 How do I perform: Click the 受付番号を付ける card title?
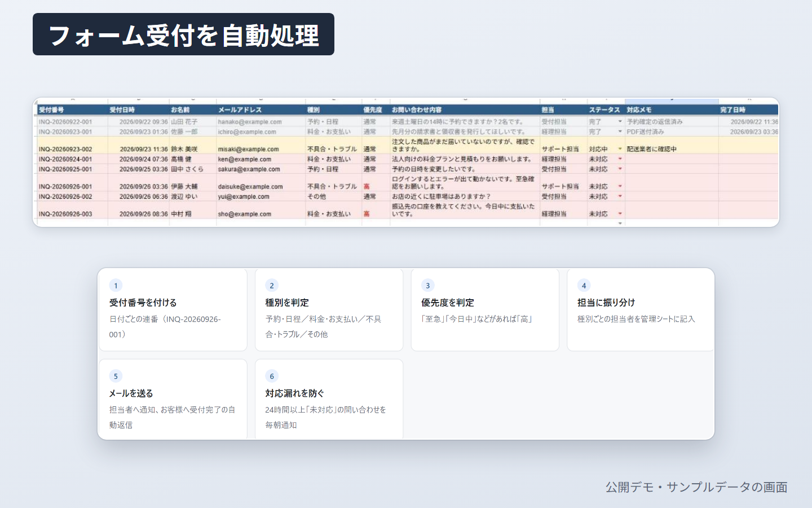click(143, 303)
